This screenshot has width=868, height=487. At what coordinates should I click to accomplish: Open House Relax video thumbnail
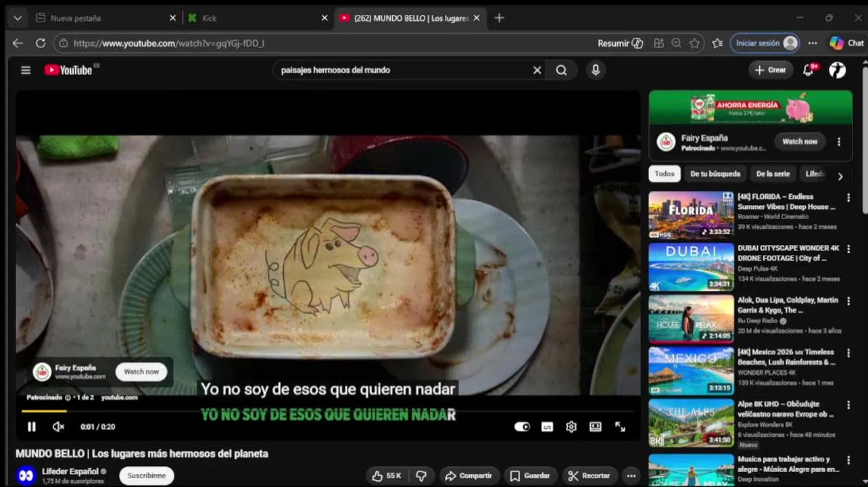pyautogui.click(x=691, y=319)
